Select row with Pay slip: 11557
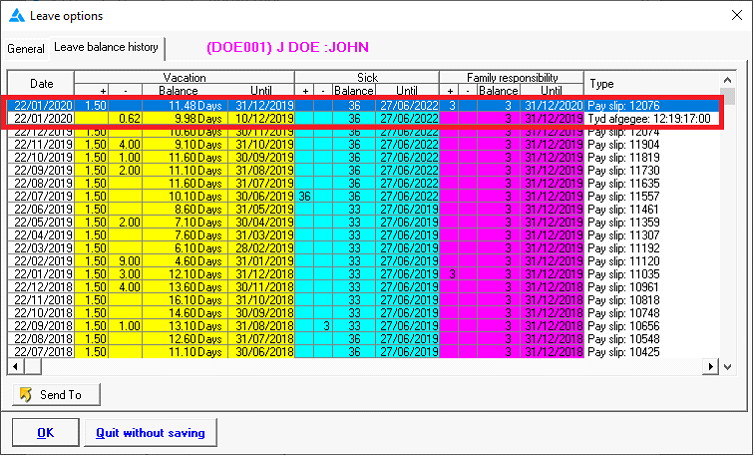The height and width of the screenshot is (456, 755). (x=364, y=196)
